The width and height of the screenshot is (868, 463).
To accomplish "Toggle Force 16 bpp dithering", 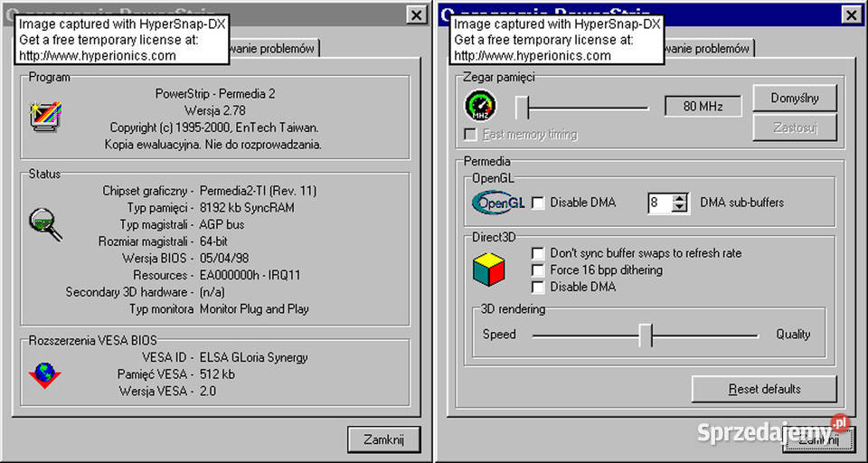I will (x=537, y=270).
